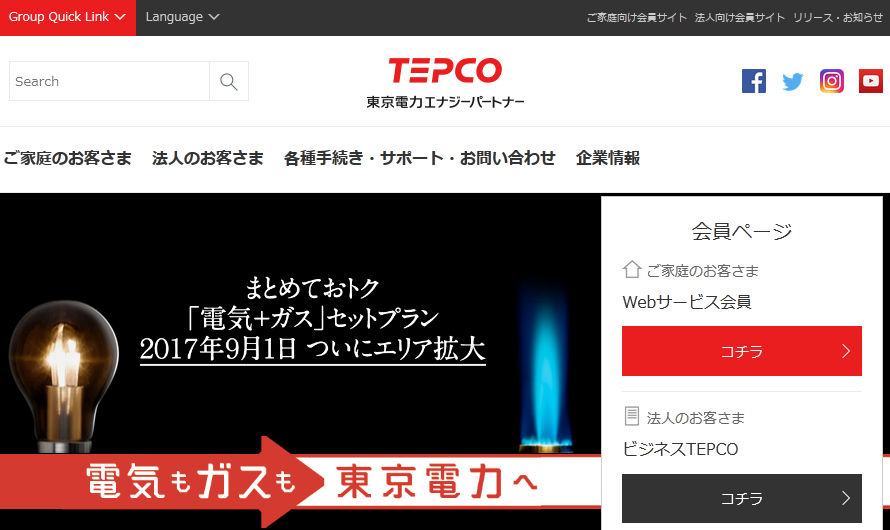Image resolution: width=890 pixels, height=530 pixels.
Task: Click the magnifying glass search icon
Action: [229, 81]
